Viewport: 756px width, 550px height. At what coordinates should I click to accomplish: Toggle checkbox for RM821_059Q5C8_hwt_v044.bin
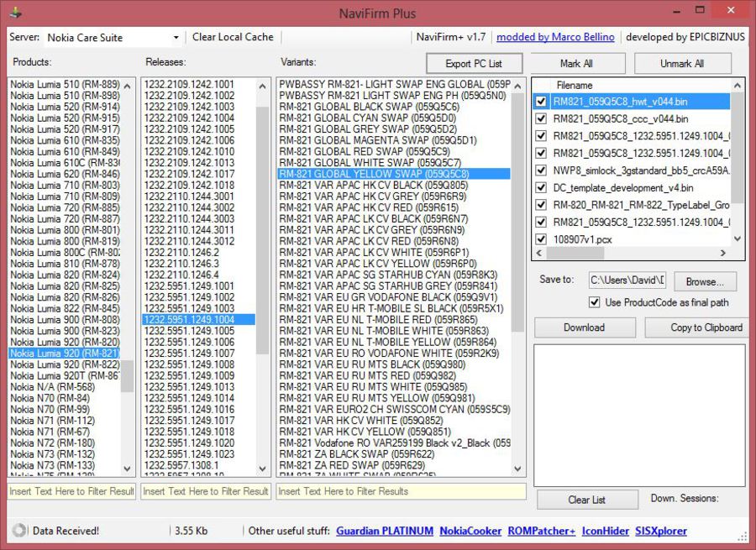pos(541,102)
